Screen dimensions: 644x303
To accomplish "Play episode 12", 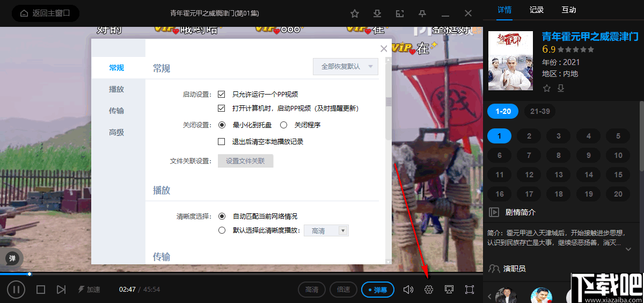I will [x=529, y=175].
